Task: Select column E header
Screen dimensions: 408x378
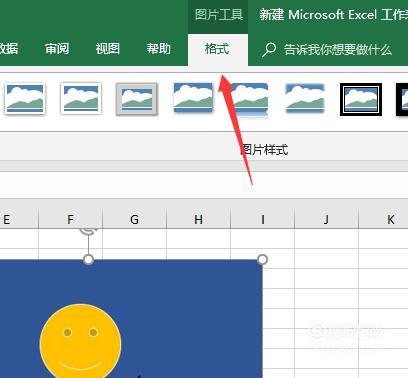Action: coord(19,219)
